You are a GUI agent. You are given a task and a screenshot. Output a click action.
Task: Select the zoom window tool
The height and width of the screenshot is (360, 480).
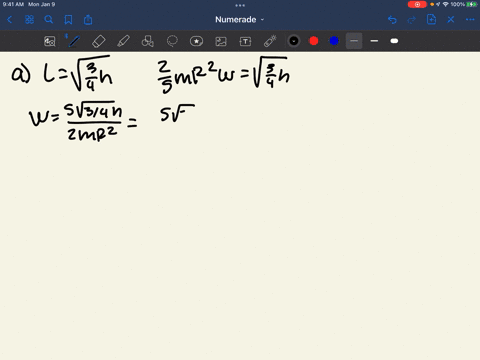click(x=50, y=41)
